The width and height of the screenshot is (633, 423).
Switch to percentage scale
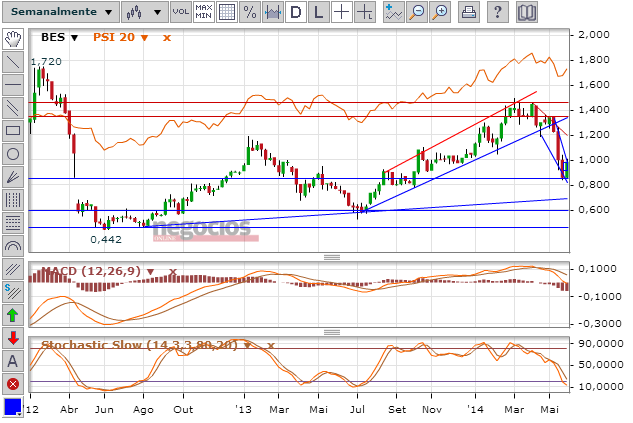click(x=249, y=12)
